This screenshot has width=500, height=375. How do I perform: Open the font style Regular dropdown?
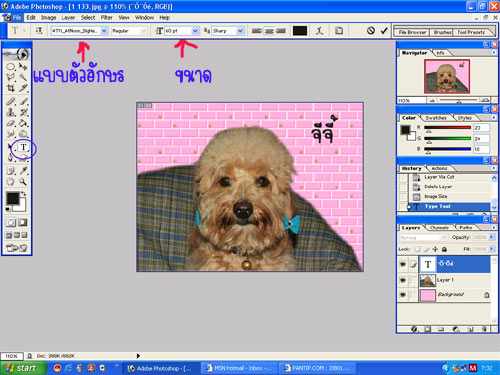click(143, 31)
